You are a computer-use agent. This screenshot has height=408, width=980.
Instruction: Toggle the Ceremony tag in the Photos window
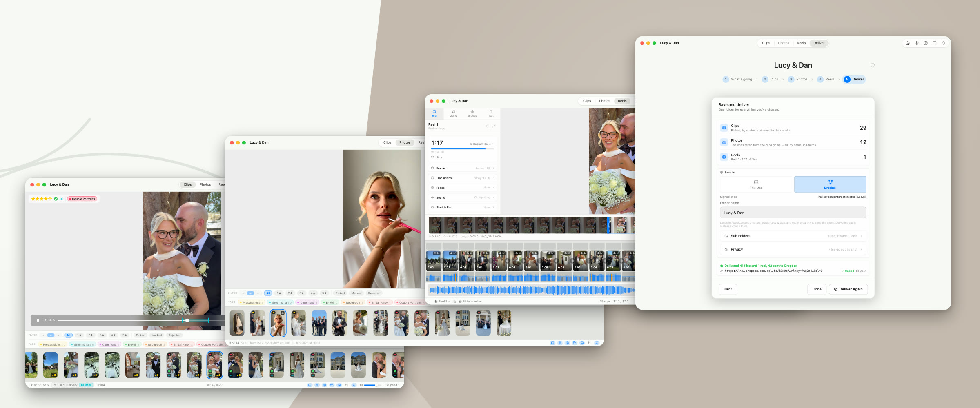point(307,303)
